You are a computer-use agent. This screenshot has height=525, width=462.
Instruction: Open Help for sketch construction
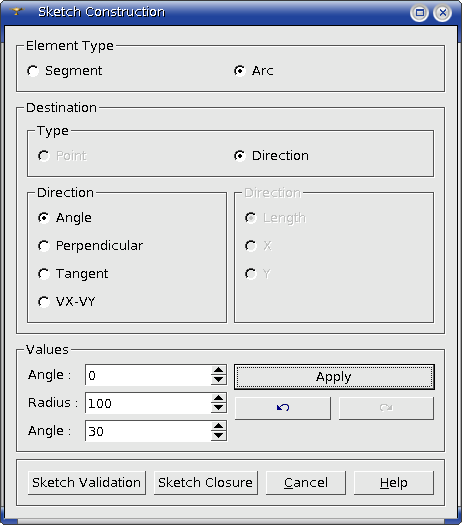click(x=394, y=483)
